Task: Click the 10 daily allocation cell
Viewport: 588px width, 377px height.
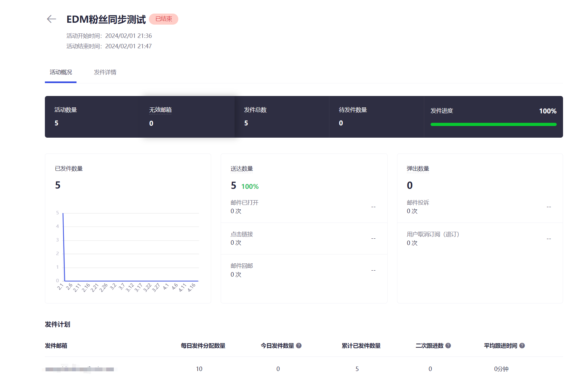Action: click(199, 369)
